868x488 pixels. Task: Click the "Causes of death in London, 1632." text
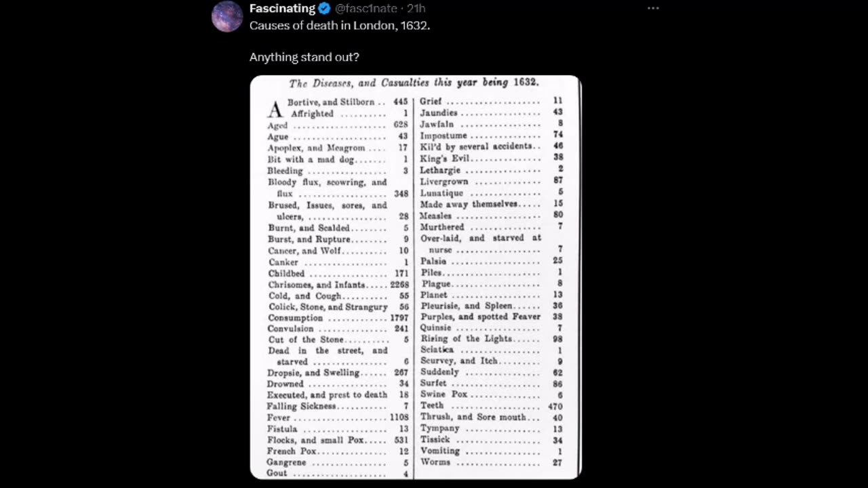pyautogui.click(x=339, y=26)
